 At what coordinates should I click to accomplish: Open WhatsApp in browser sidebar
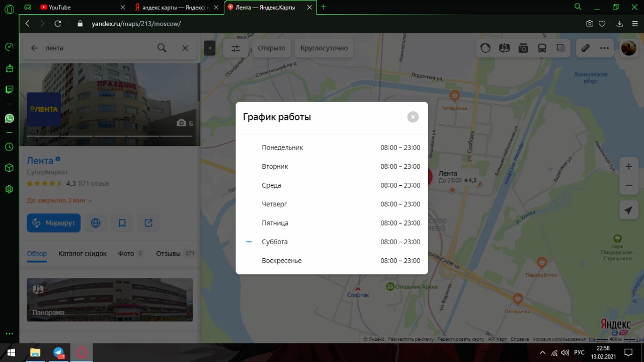pyautogui.click(x=9, y=118)
